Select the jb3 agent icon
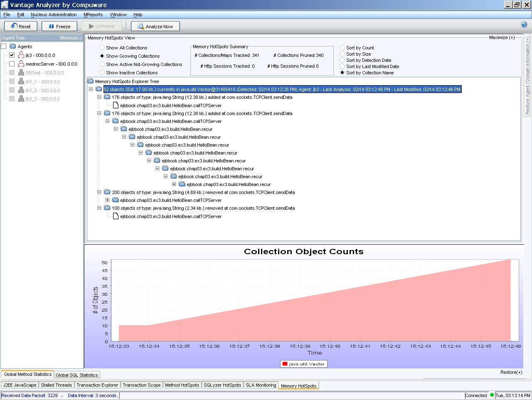 (21, 55)
